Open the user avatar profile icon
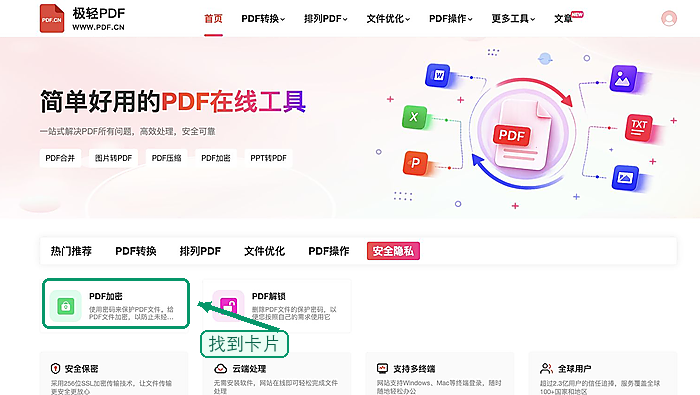This screenshot has height=395, width=700. tap(669, 18)
